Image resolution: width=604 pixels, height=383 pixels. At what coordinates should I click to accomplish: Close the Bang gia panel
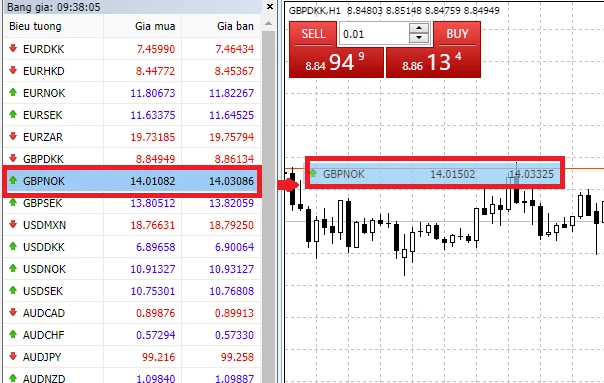point(270,7)
